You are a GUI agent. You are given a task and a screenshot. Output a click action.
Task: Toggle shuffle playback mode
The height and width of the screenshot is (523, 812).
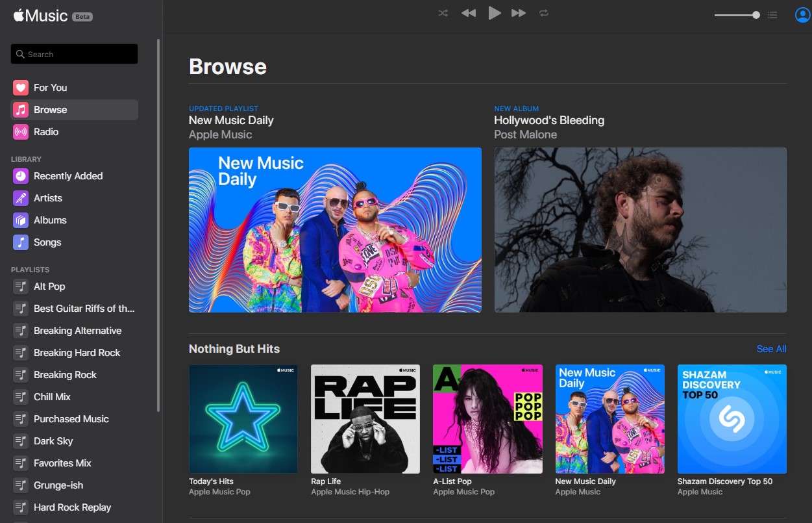pos(443,12)
